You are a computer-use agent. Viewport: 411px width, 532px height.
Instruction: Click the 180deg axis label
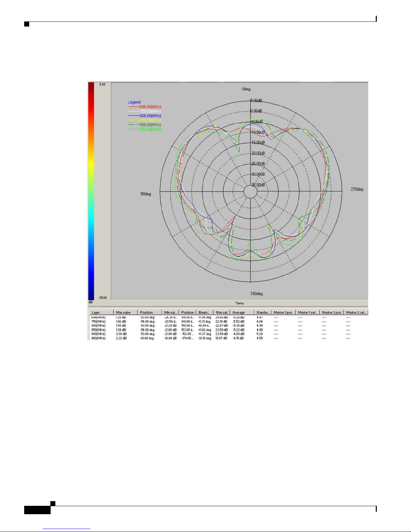click(x=256, y=294)
